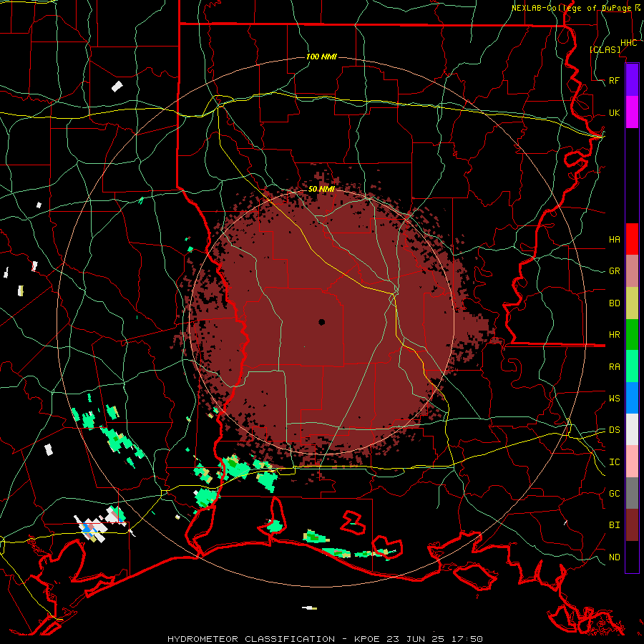Click the Hydrometeor Classification KPOE caption
This screenshot has width=644, height=644.
(325, 639)
